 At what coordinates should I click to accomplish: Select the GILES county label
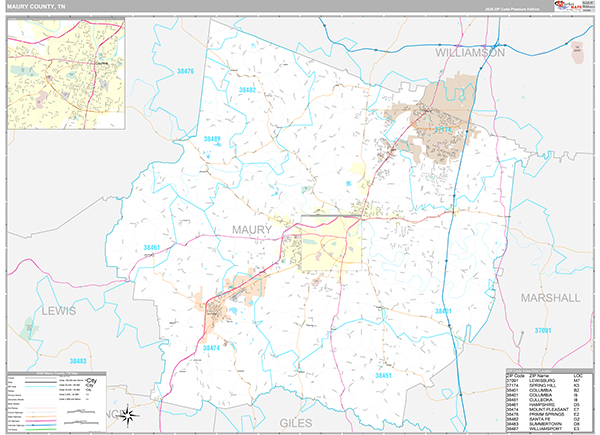(x=296, y=423)
